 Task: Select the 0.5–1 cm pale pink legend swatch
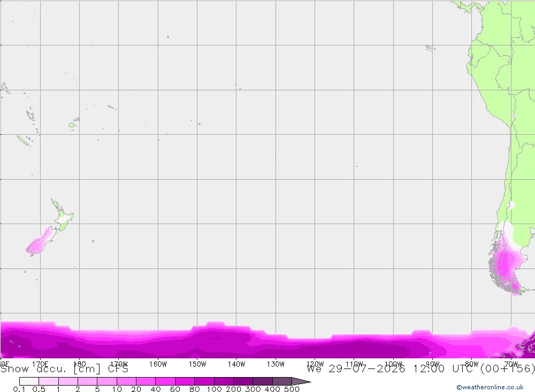[49, 381]
